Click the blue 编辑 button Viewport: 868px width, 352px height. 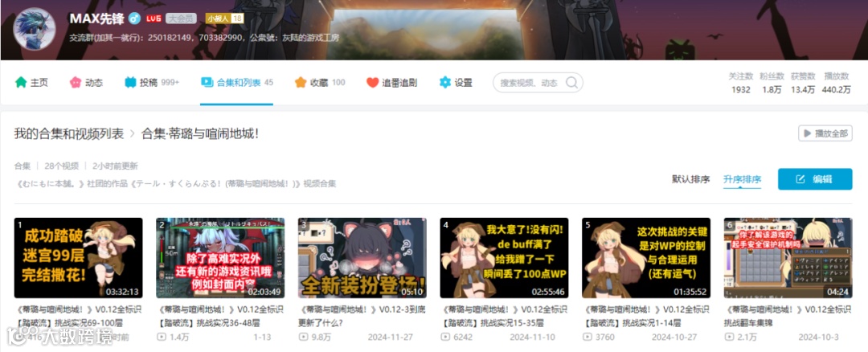[x=815, y=179]
